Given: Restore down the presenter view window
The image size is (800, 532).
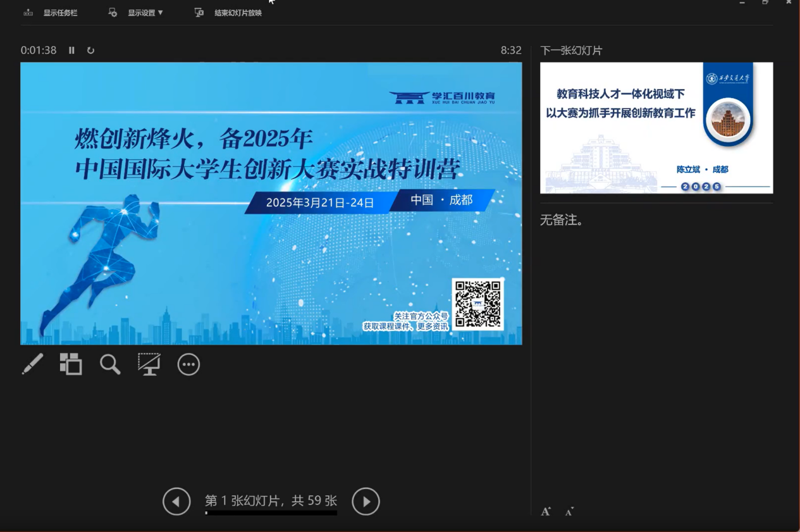Looking at the screenshot, I should pyautogui.click(x=765, y=3).
